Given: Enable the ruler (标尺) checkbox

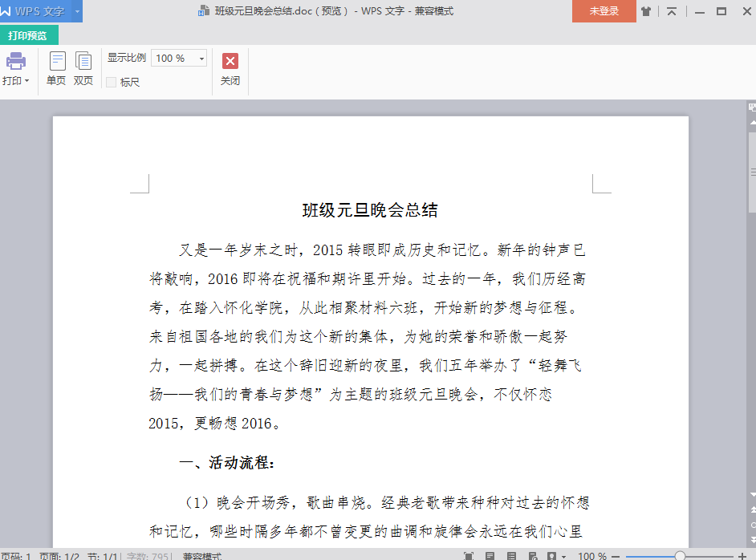Looking at the screenshot, I should point(112,83).
